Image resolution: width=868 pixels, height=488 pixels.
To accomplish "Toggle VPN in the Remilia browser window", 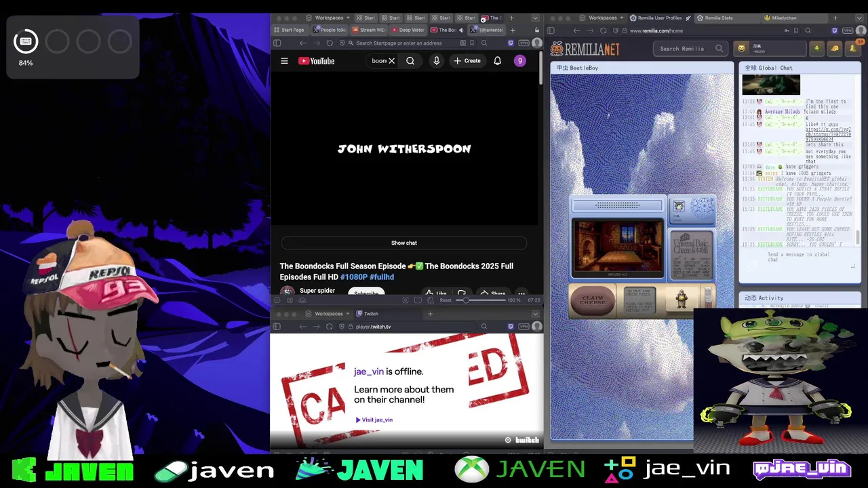I will 848,30.
